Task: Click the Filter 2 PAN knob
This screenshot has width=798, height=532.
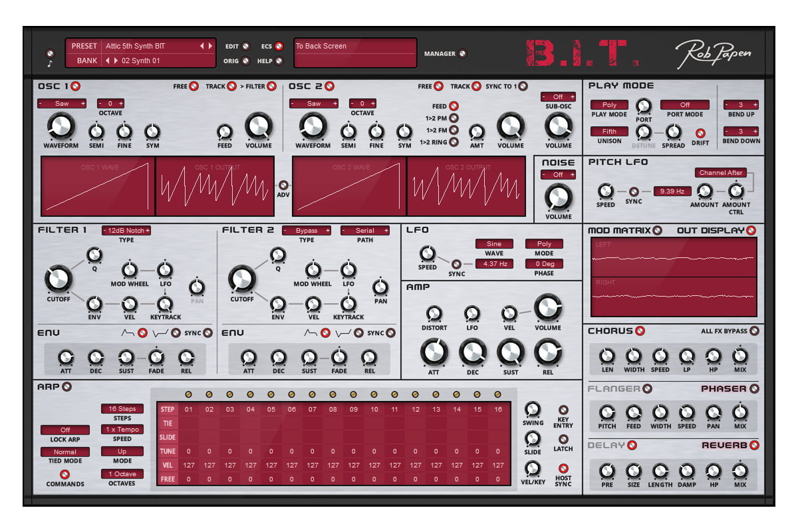Action: tap(380, 287)
